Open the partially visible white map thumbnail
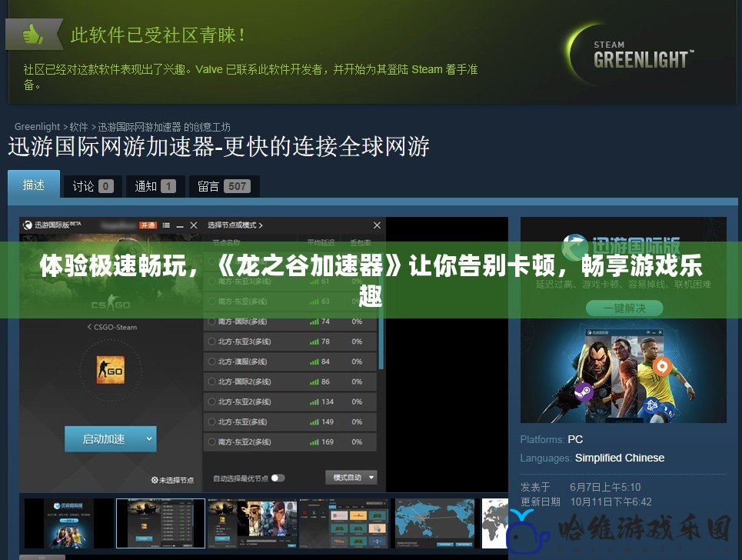This screenshot has width=742, height=560. point(494,523)
